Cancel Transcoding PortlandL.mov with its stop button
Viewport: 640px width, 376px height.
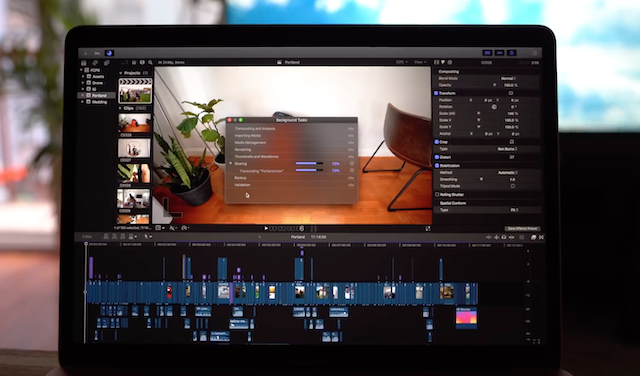(352, 170)
